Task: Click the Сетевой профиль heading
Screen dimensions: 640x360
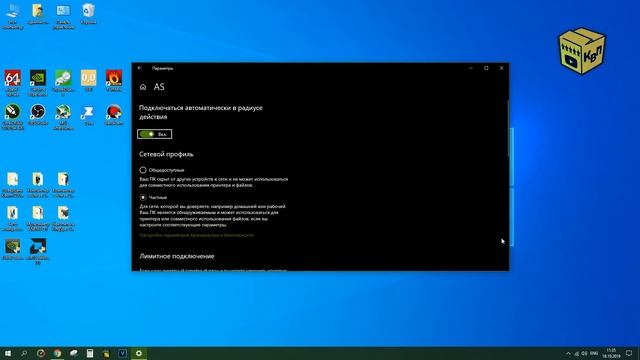Action: [166, 154]
